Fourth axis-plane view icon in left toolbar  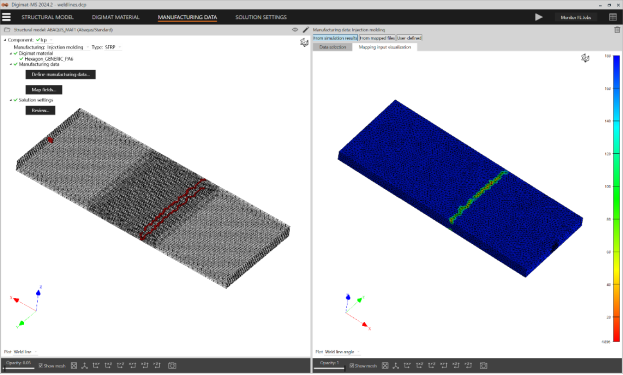pos(133,365)
